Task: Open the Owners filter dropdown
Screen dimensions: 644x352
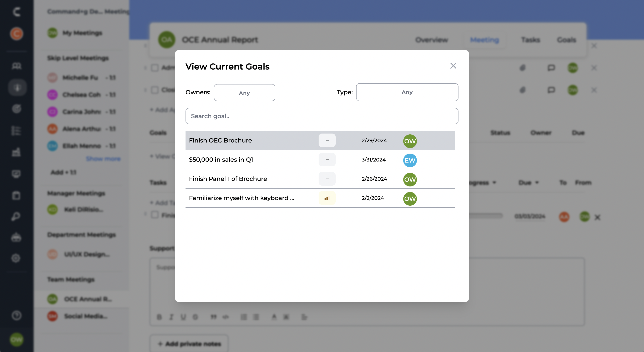Action: pyautogui.click(x=244, y=93)
